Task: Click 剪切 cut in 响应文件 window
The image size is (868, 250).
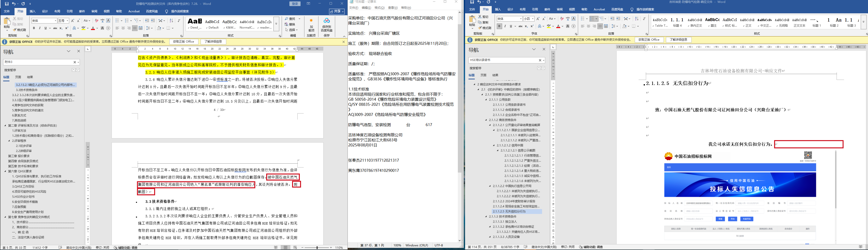Action: 483,17
